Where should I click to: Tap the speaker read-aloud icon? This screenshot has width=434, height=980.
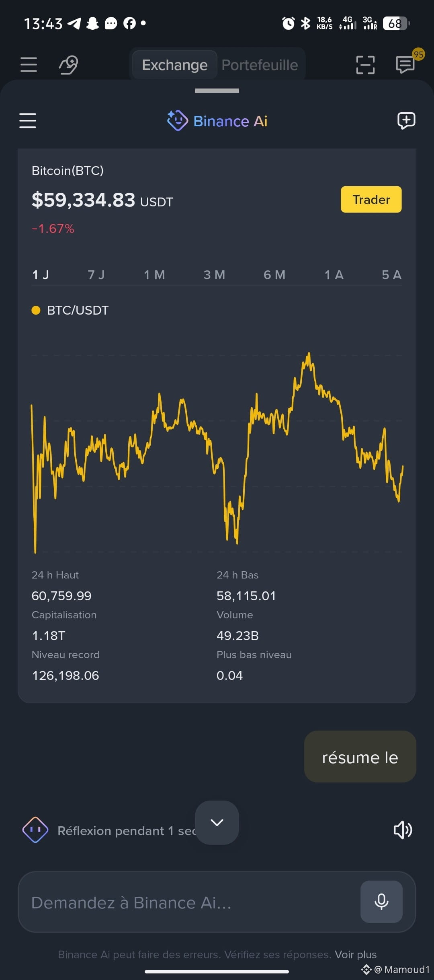(x=403, y=830)
